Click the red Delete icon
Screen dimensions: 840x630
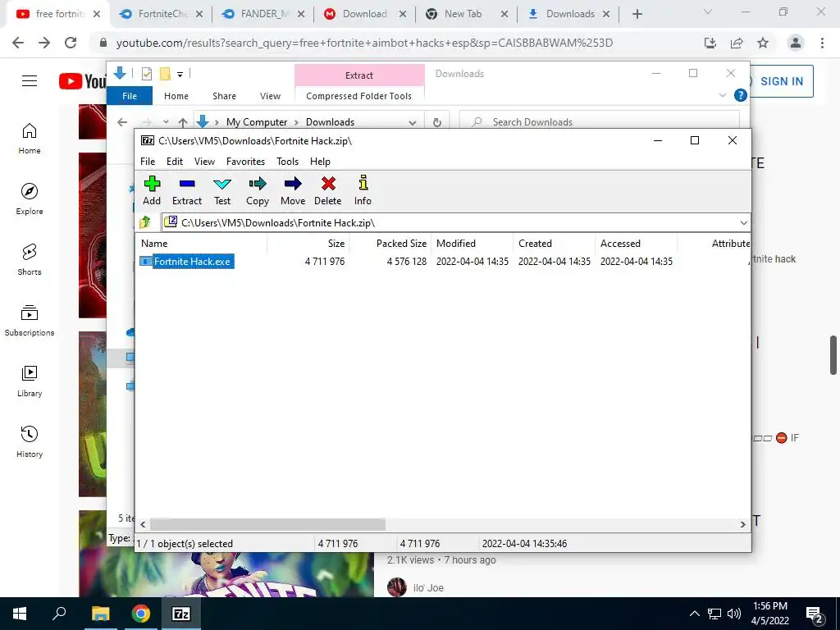pos(328,190)
